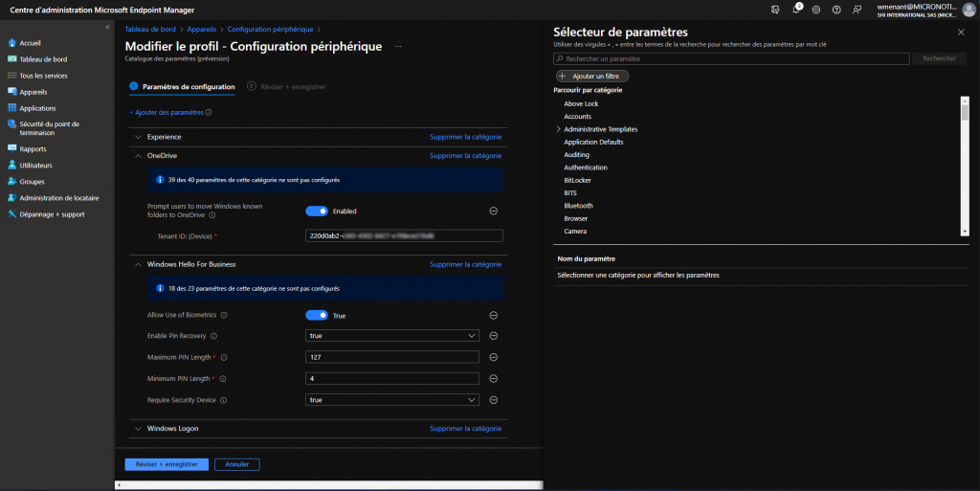
Task: Open Dépannage + support wrench icon
Action: pyautogui.click(x=11, y=214)
